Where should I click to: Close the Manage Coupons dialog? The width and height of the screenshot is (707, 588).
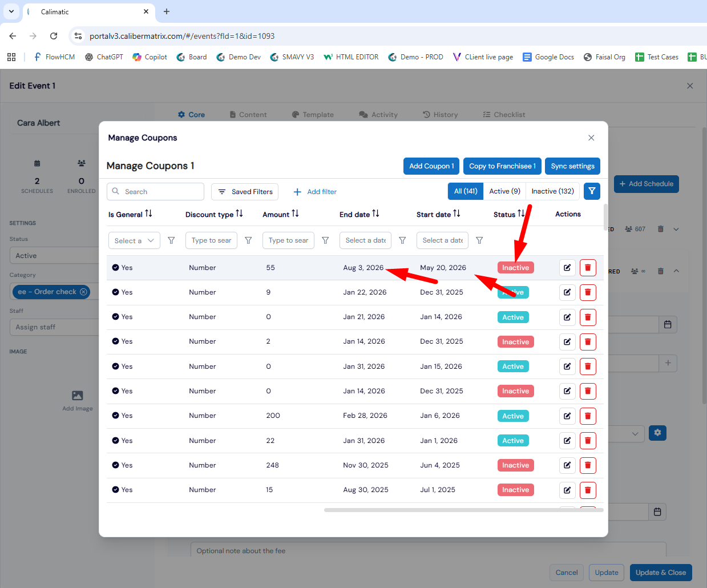[591, 138]
